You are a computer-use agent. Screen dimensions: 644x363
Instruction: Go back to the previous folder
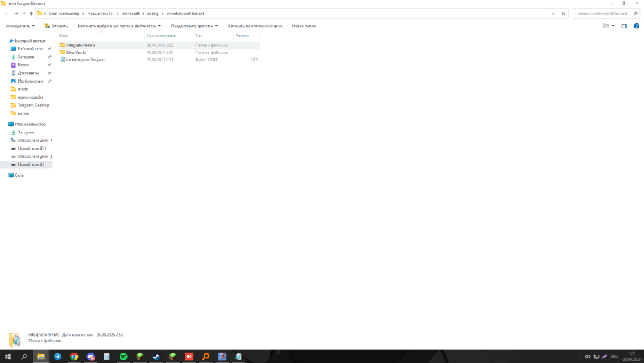click(x=6, y=14)
